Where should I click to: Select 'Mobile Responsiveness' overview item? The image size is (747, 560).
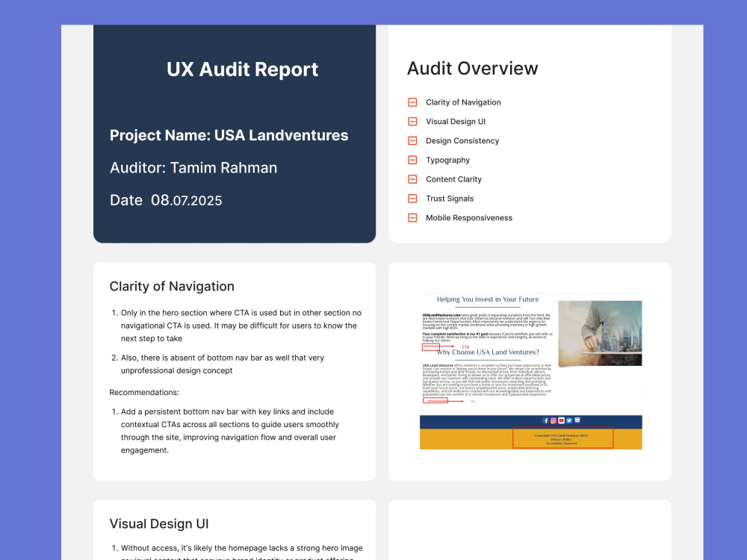tap(469, 217)
